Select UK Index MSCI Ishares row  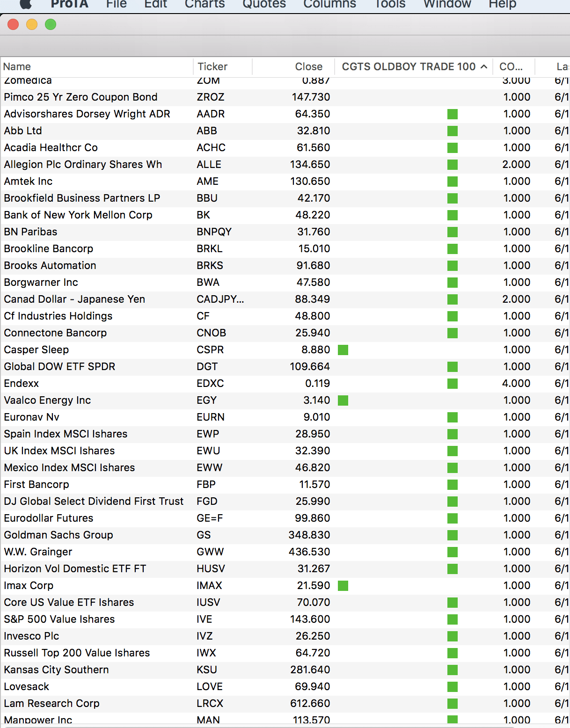click(285, 451)
